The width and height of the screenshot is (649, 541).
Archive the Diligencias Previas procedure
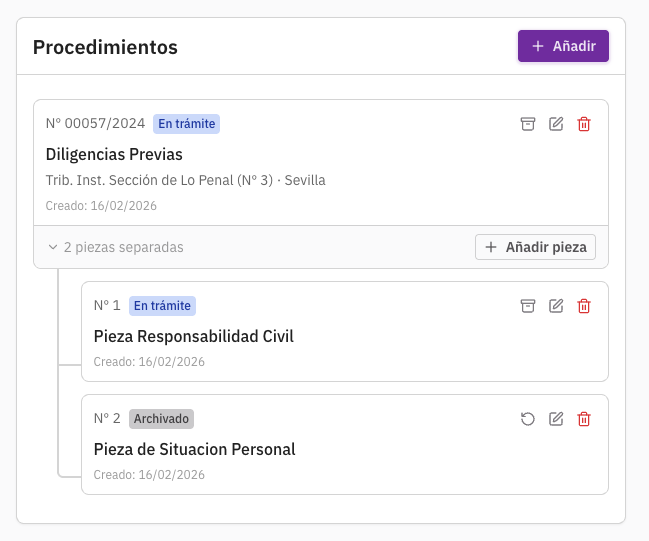[528, 124]
